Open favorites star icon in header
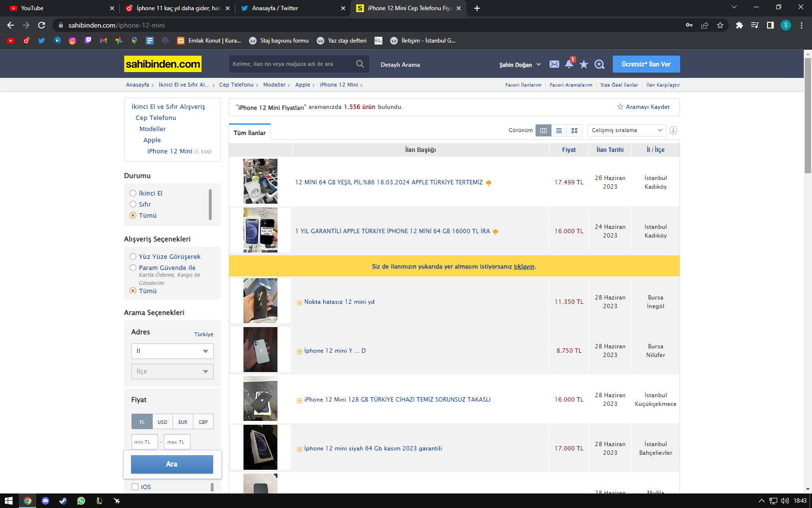Image resolution: width=812 pixels, height=508 pixels. point(584,64)
